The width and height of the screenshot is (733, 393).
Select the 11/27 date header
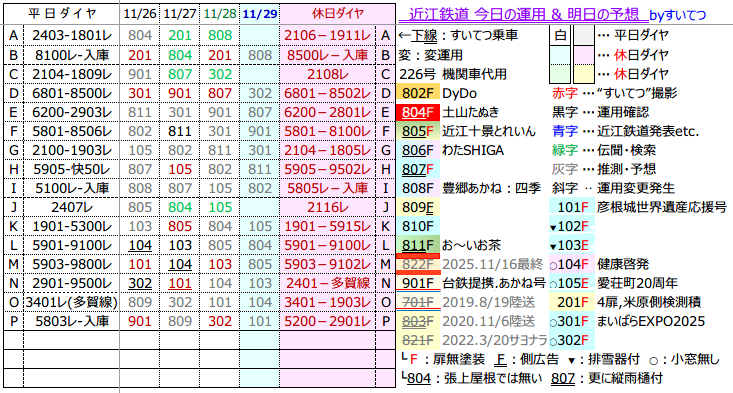pos(180,14)
